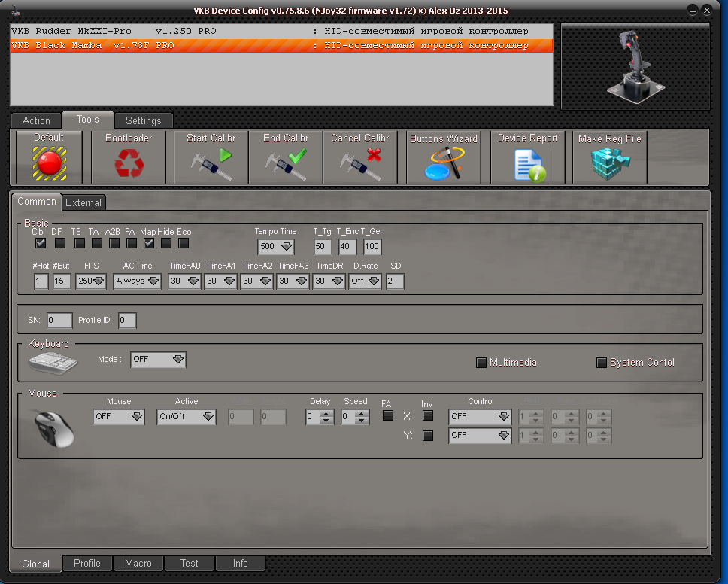This screenshot has width=728, height=584.
Task: Open the Active On/Off dropdown
Action: point(187,416)
